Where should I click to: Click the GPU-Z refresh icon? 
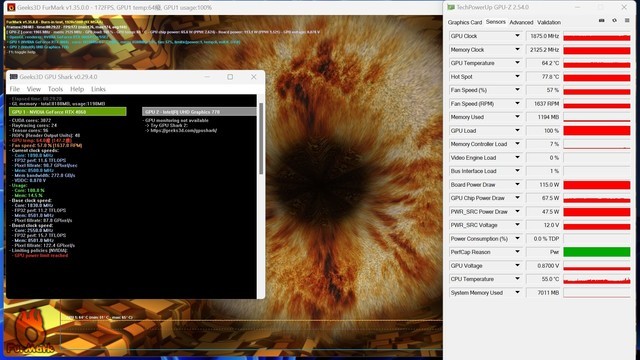(x=614, y=20)
